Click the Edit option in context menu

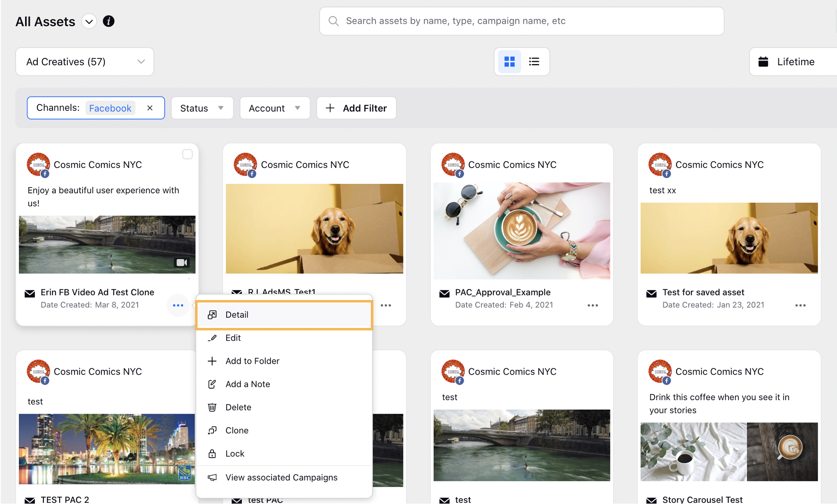232,337
